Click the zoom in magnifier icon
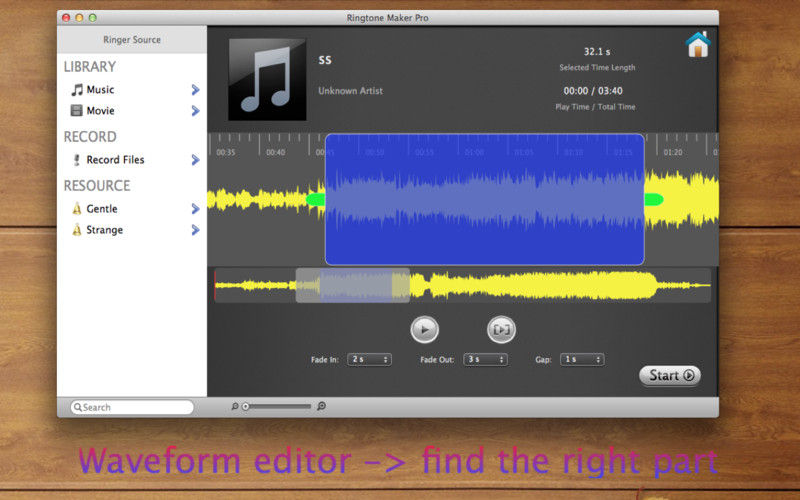The image size is (800, 500). coord(321,406)
